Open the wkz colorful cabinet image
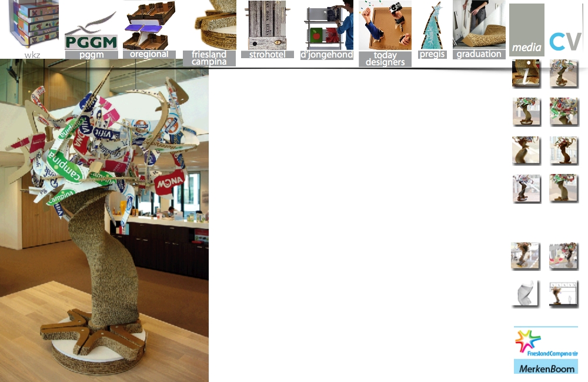The image size is (588, 382). [x=34, y=24]
